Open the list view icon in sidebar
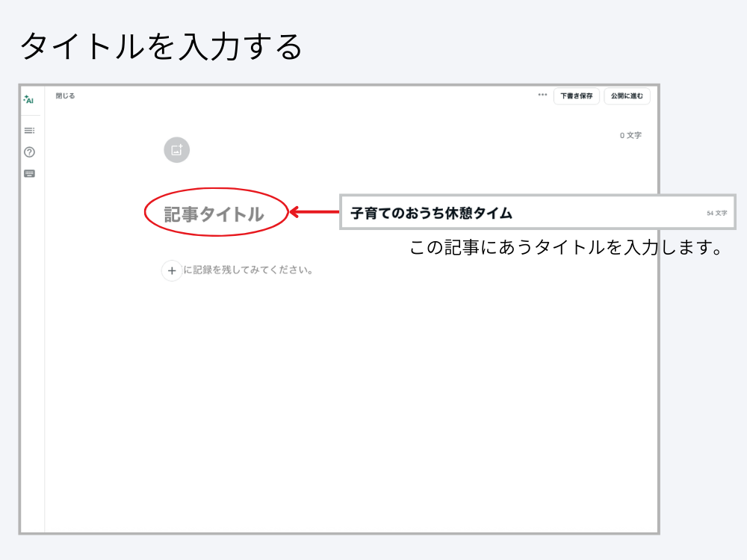 (x=28, y=131)
